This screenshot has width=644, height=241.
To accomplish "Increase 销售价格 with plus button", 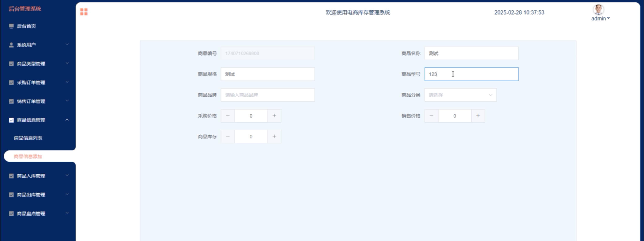I will coord(478,116).
